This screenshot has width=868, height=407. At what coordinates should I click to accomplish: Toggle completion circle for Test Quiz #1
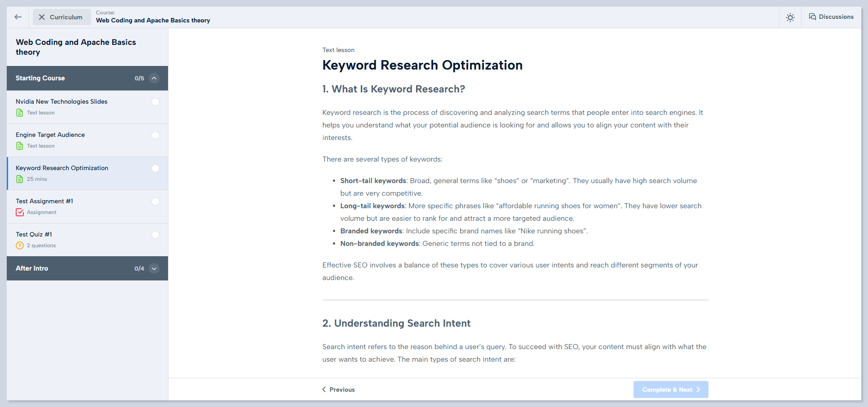click(155, 235)
